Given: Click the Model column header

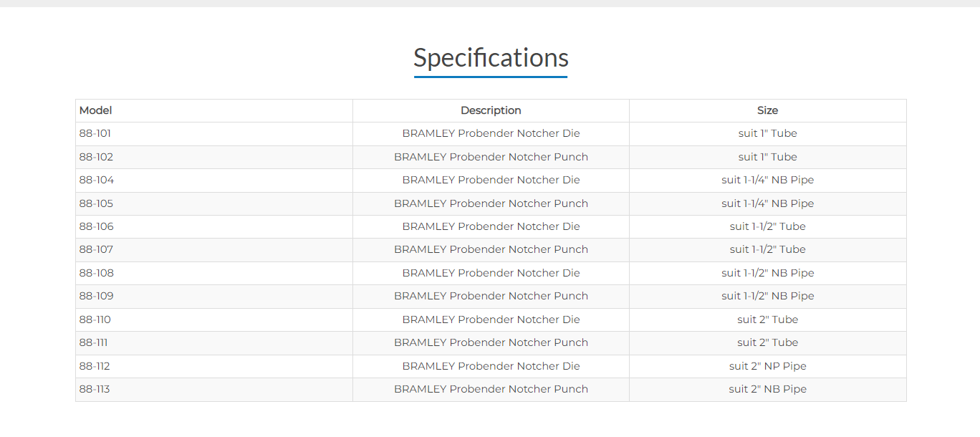Looking at the screenshot, I should (96, 110).
